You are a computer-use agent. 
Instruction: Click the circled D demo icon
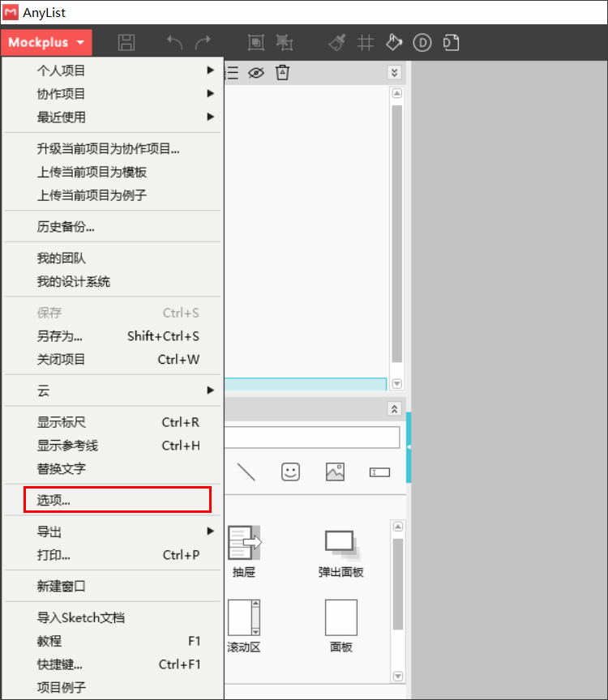(x=422, y=43)
